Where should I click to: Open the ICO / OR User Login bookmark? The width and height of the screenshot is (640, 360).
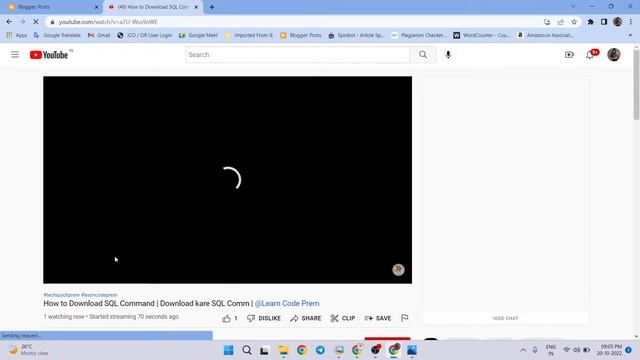[144, 36]
